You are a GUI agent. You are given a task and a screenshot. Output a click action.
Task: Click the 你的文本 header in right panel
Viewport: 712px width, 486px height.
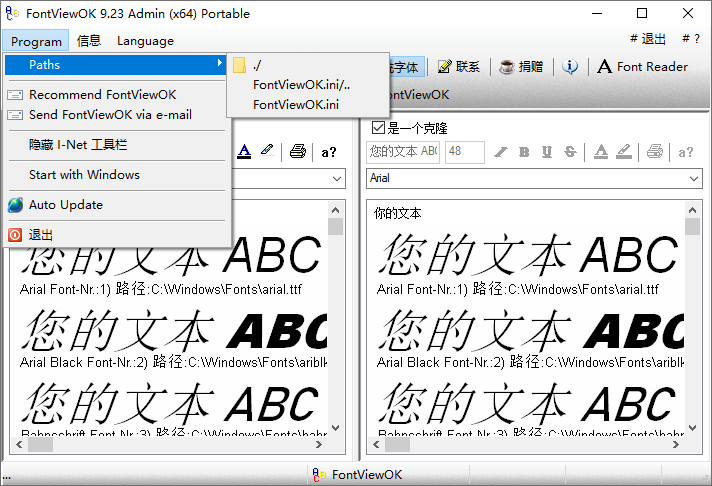coord(398,213)
